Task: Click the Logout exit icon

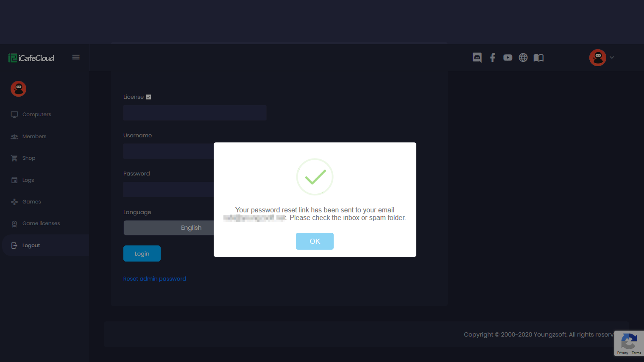Action: (x=14, y=245)
